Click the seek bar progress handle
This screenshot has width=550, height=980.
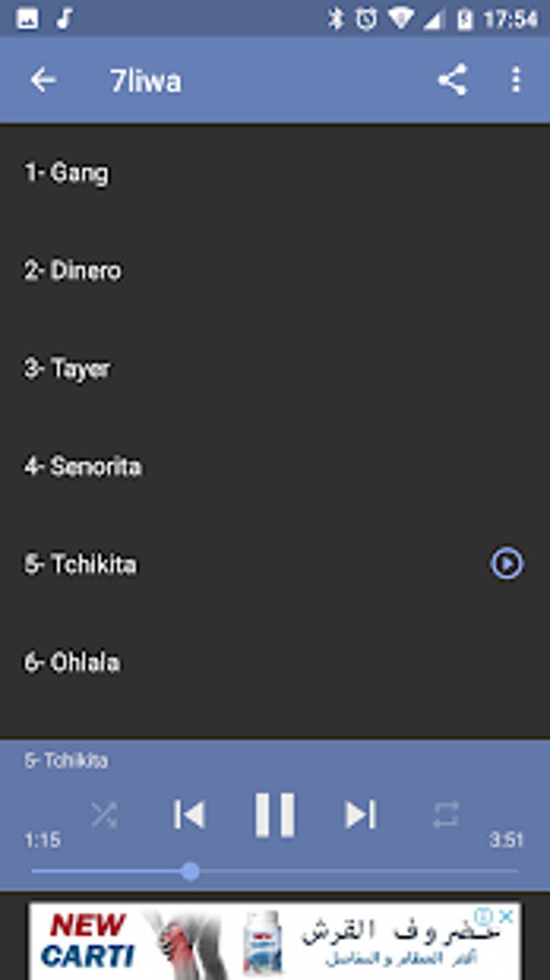190,871
